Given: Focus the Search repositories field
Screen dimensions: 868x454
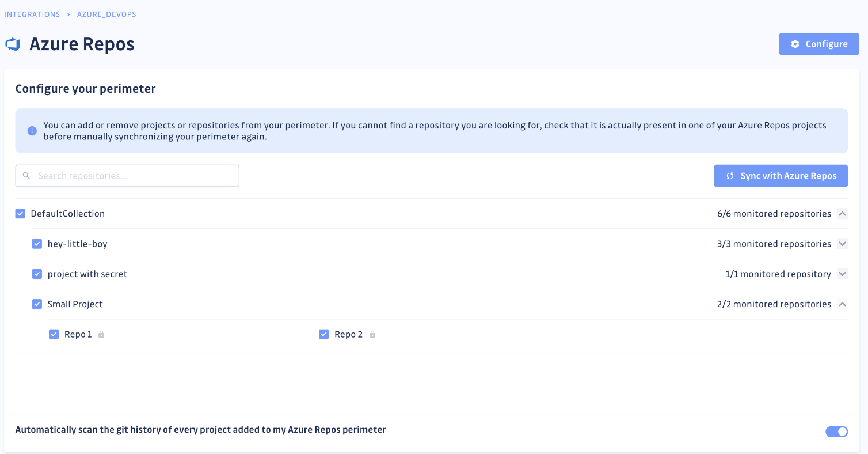Looking at the screenshot, I should [127, 176].
